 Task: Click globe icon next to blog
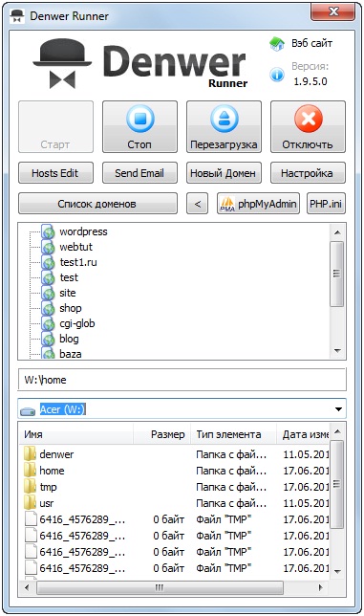pyautogui.click(x=48, y=340)
